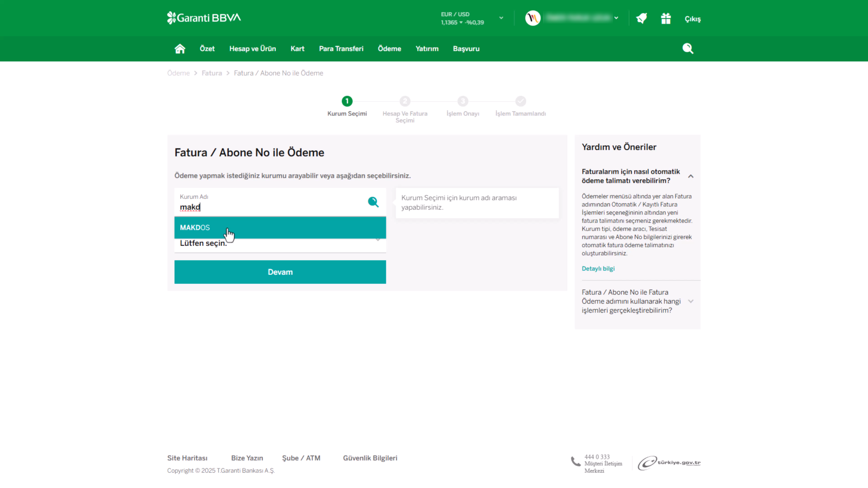Expand EUR / USD exchange rate dropdown
The width and height of the screenshot is (868, 488).
coord(501,18)
